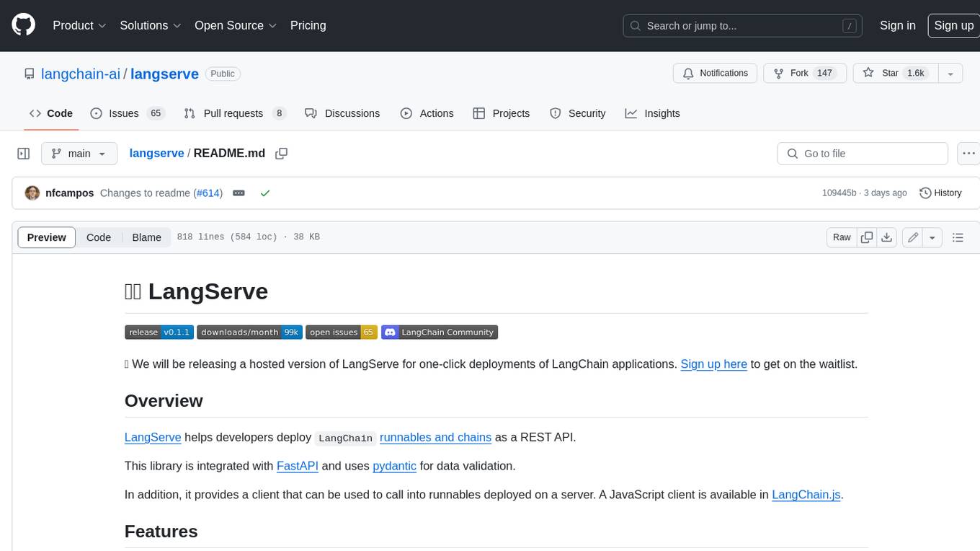The height and width of the screenshot is (551, 980).
Task: Switch to the Code tab
Action: [51, 113]
